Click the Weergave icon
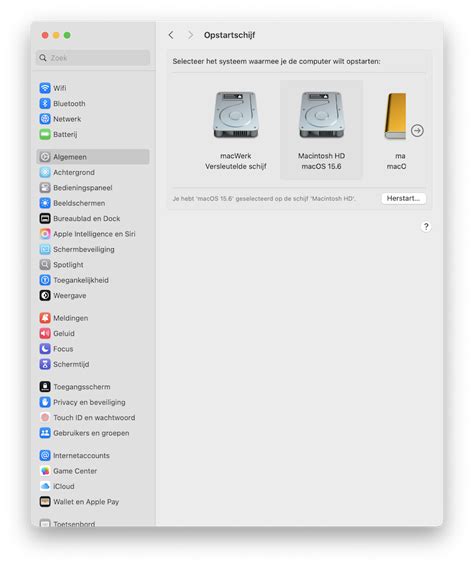The height and width of the screenshot is (567, 474). point(45,295)
